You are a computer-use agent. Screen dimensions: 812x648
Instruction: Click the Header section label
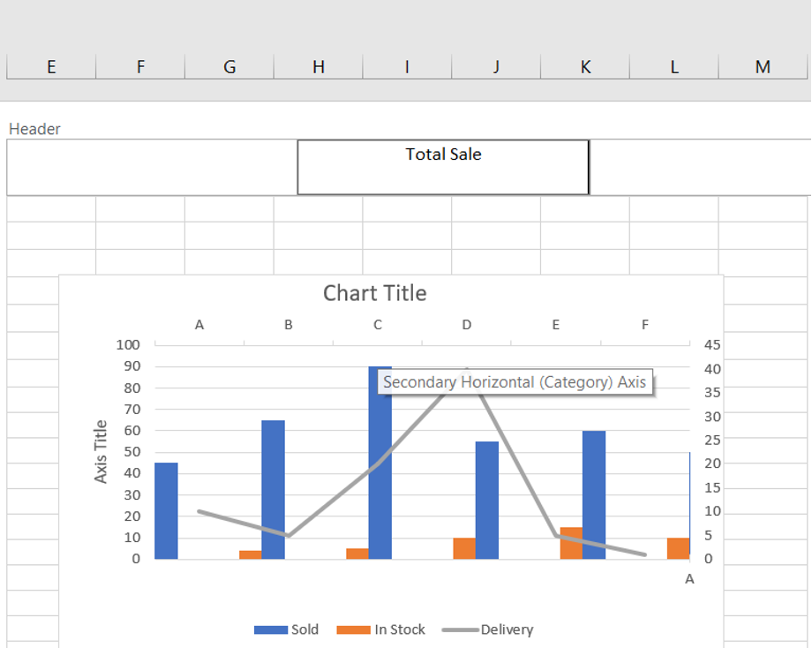[x=34, y=128]
